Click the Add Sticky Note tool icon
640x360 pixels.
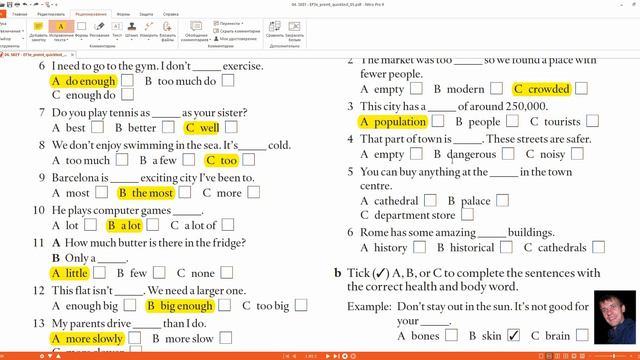click(38, 27)
